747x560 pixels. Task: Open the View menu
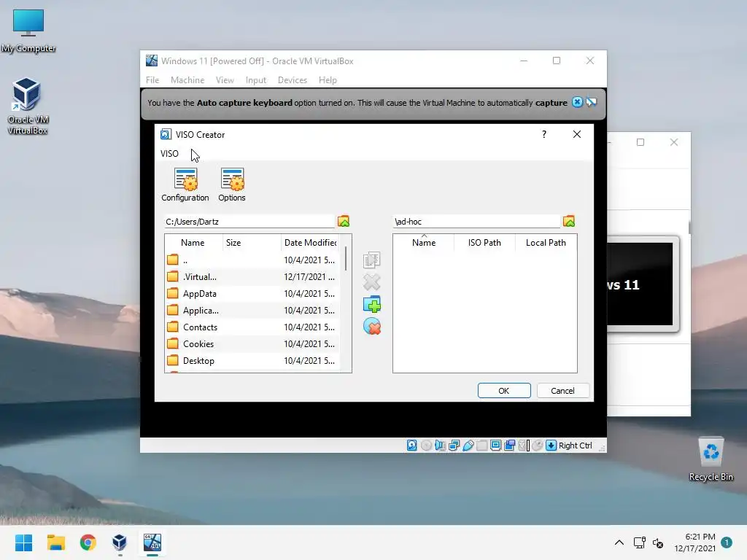point(225,80)
